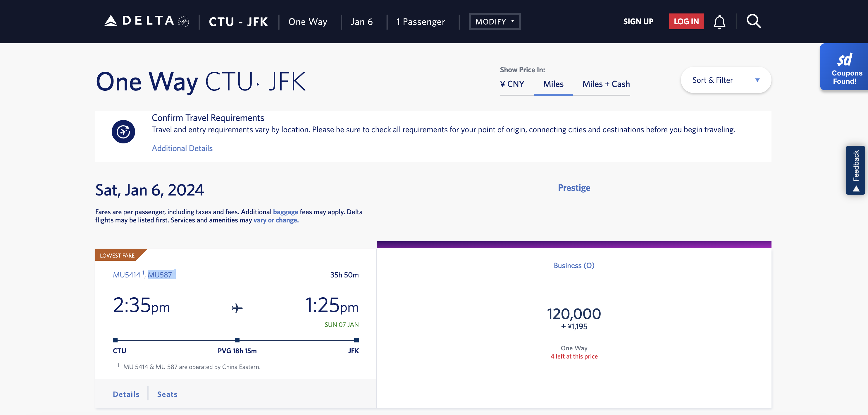
Task: Select the Miles price tab
Action: [x=553, y=84]
